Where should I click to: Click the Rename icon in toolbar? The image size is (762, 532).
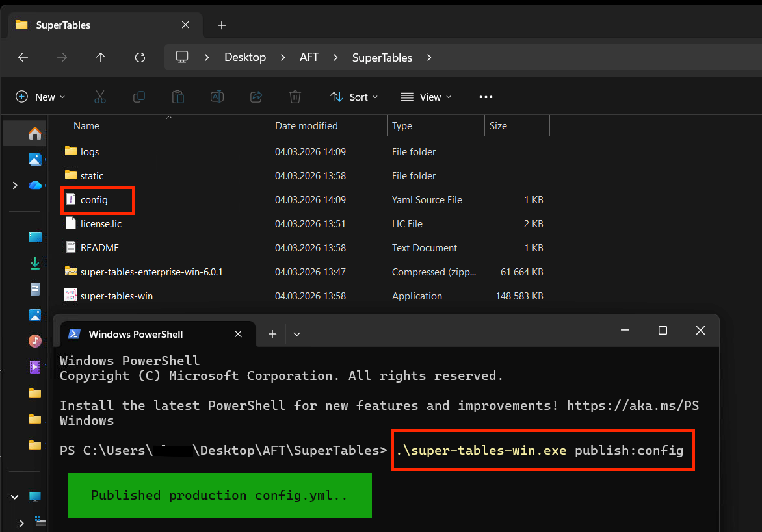(217, 97)
